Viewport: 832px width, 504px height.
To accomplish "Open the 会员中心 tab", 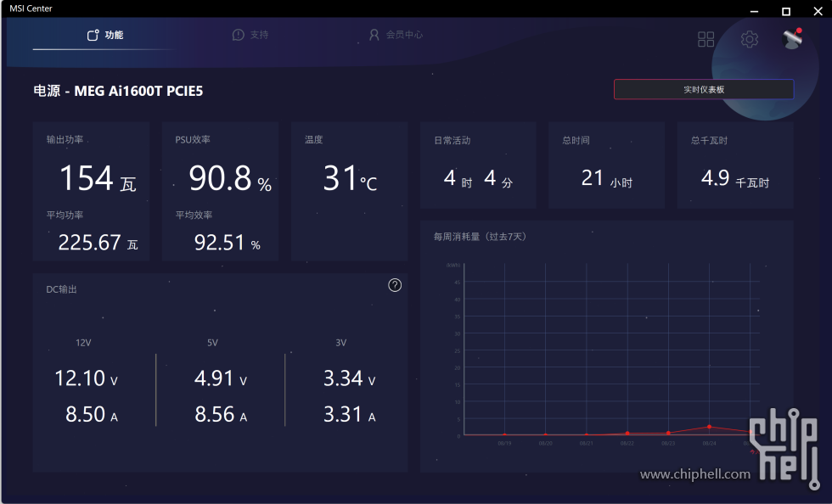I will (x=396, y=35).
